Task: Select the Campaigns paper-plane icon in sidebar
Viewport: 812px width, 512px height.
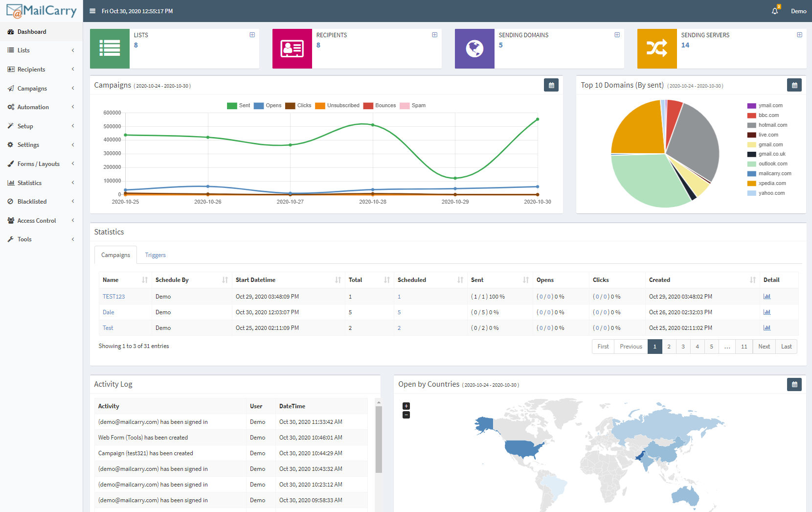Action: 10,88
